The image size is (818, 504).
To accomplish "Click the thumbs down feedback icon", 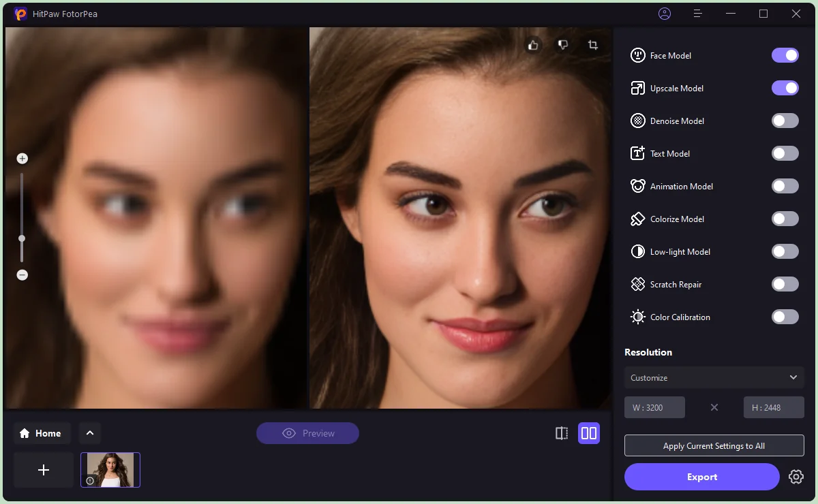I will (x=563, y=45).
